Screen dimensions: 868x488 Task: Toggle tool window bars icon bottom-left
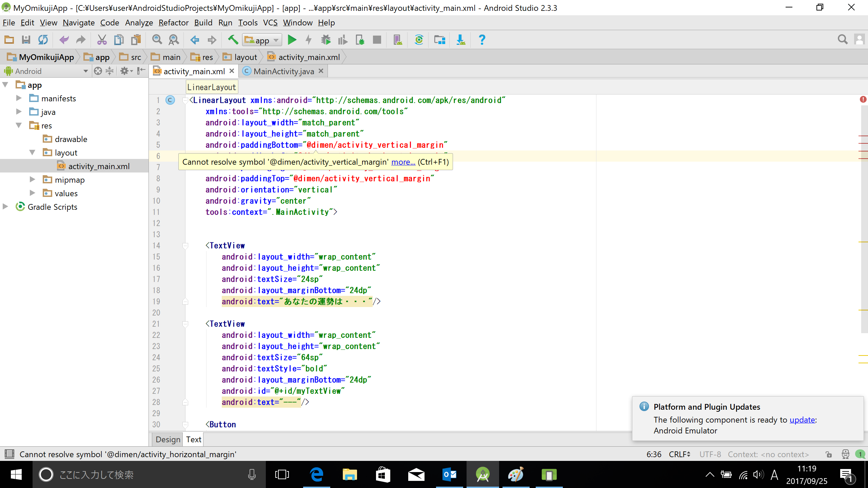coord(9,454)
